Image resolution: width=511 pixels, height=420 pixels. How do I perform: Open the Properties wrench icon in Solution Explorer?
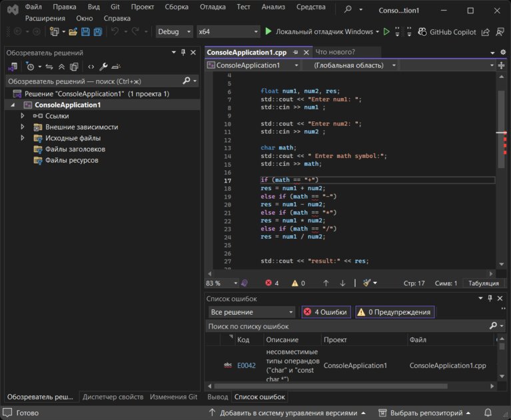103,67
